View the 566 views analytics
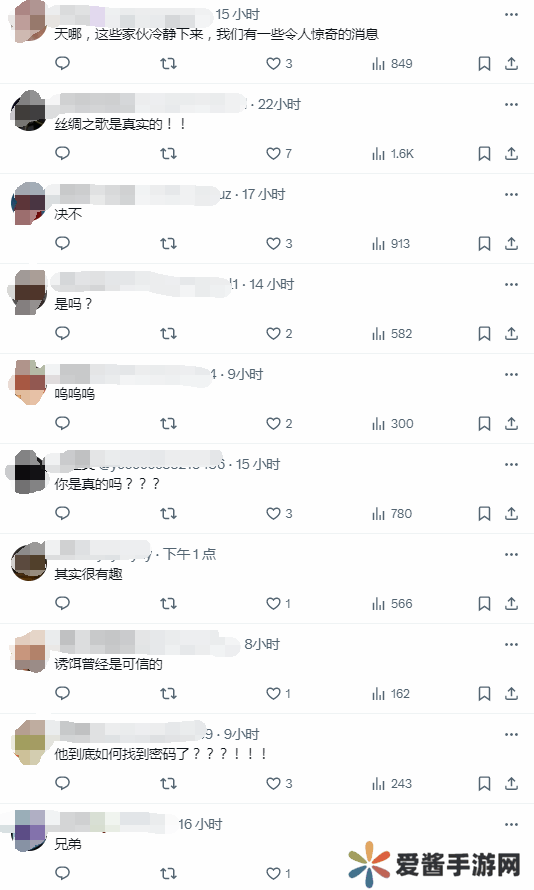 392,603
